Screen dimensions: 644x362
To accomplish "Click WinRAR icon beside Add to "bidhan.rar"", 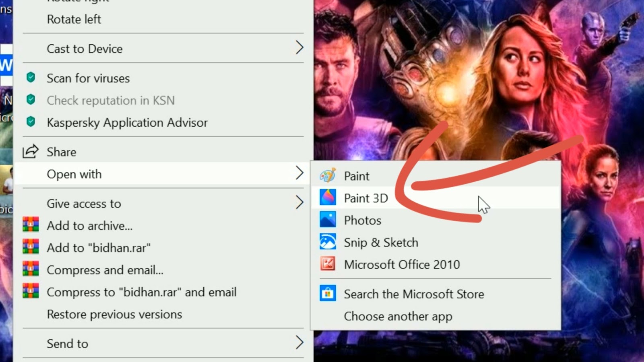I will coord(31,247).
